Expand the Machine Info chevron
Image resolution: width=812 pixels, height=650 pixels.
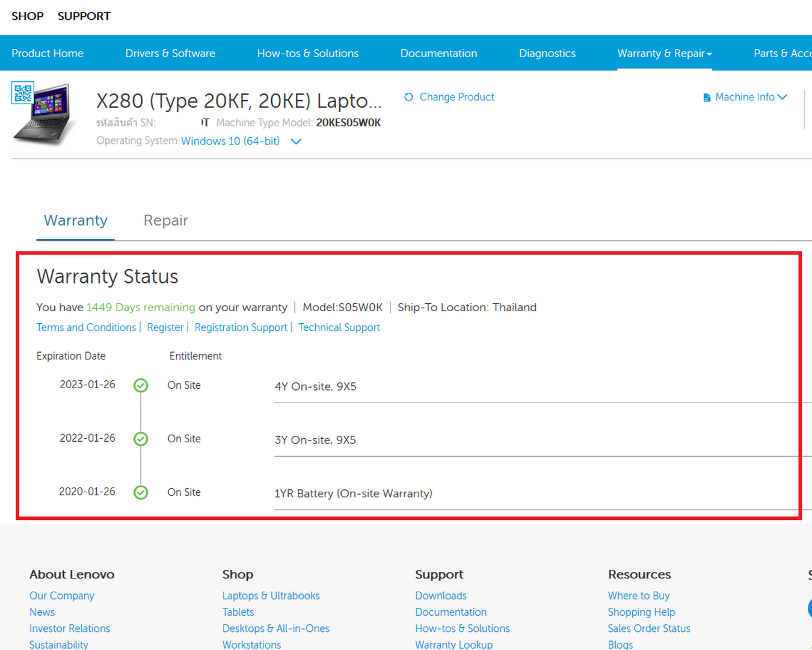pyautogui.click(x=782, y=97)
